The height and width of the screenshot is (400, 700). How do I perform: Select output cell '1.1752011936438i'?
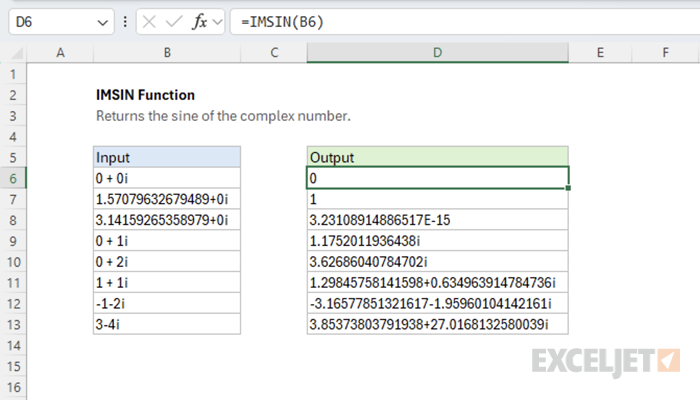click(x=438, y=241)
